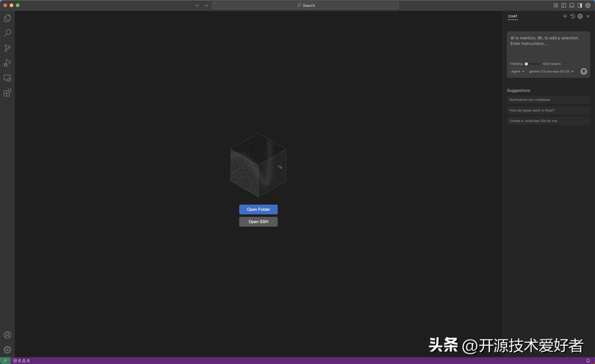
Task: Open the Customize Layout dropdown
Action: coord(556,5)
